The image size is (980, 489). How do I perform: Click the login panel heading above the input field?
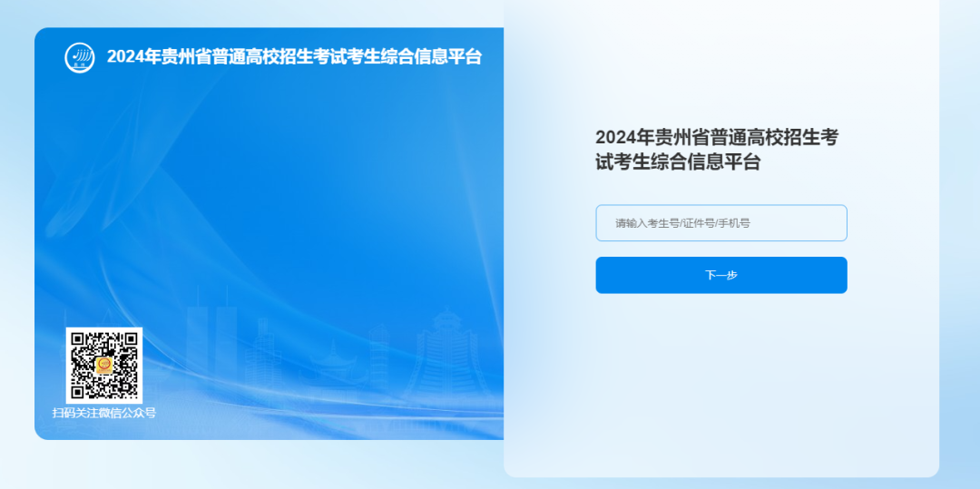pyautogui.click(x=717, y=150)
